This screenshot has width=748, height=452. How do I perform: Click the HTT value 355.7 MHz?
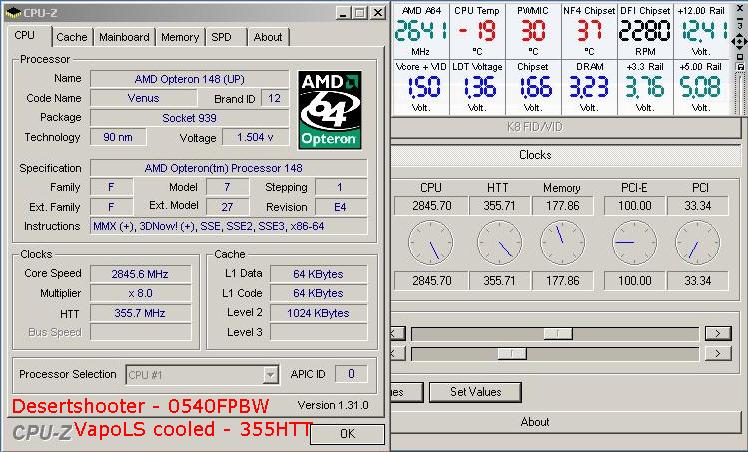140,313
